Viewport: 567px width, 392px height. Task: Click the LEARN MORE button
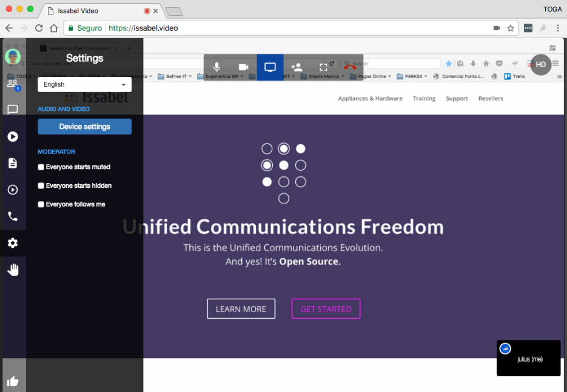tap(241, 309)
